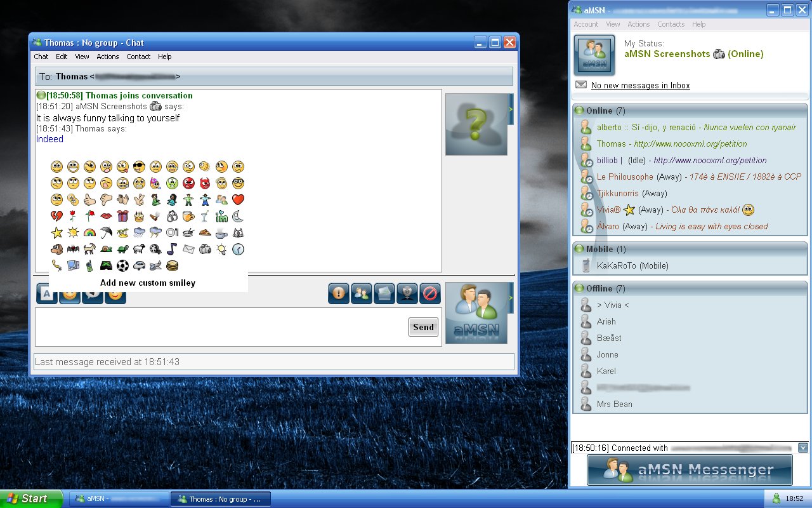Switch to the Thomas chat taskbar button
This screenshot has width=812, height=508.
221,499
